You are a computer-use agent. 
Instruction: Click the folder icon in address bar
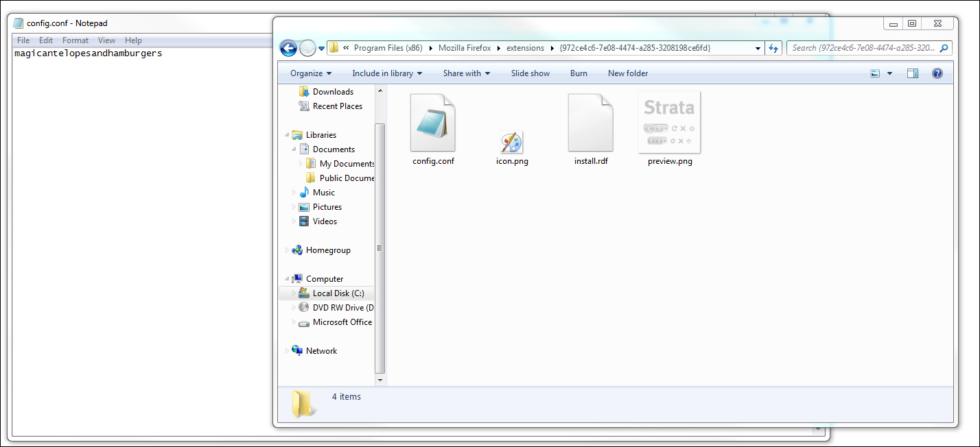(x=334, y=48)
